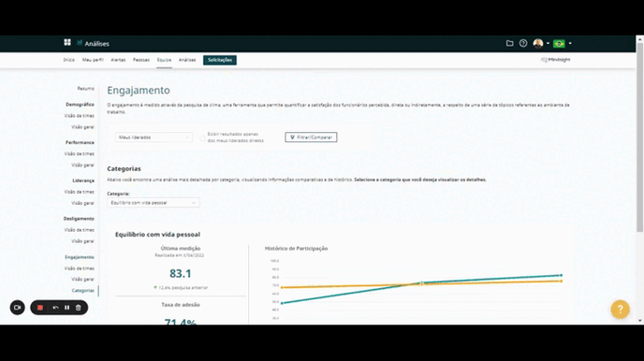Click the Mindsight company logo

[x=556, y=60]
